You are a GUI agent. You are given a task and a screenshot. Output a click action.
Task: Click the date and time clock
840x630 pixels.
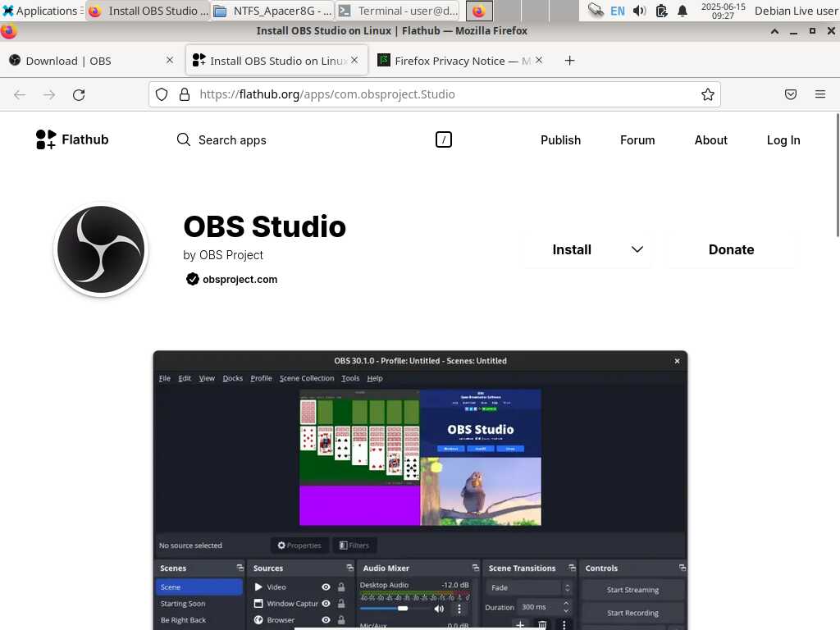coord(724,11)
